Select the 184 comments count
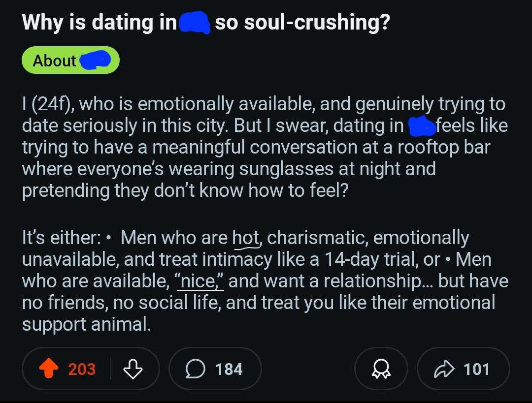This screenshot has height=403, width=532. tap(229, 369)
